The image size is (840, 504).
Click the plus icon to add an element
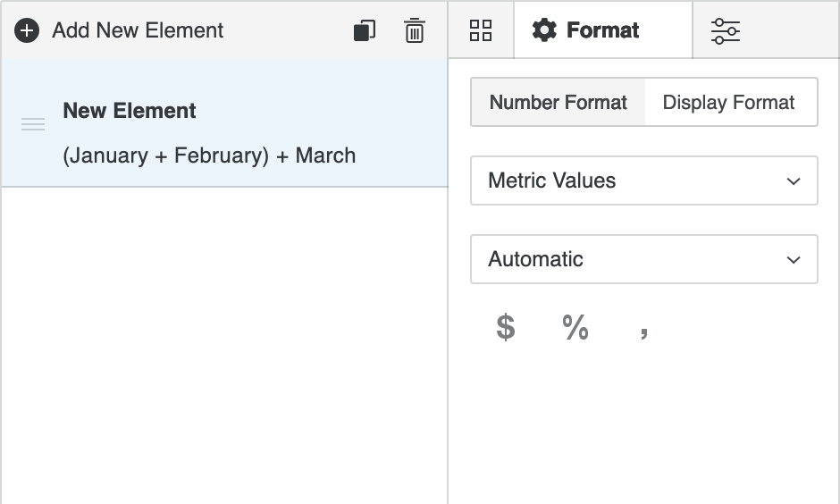27,30
